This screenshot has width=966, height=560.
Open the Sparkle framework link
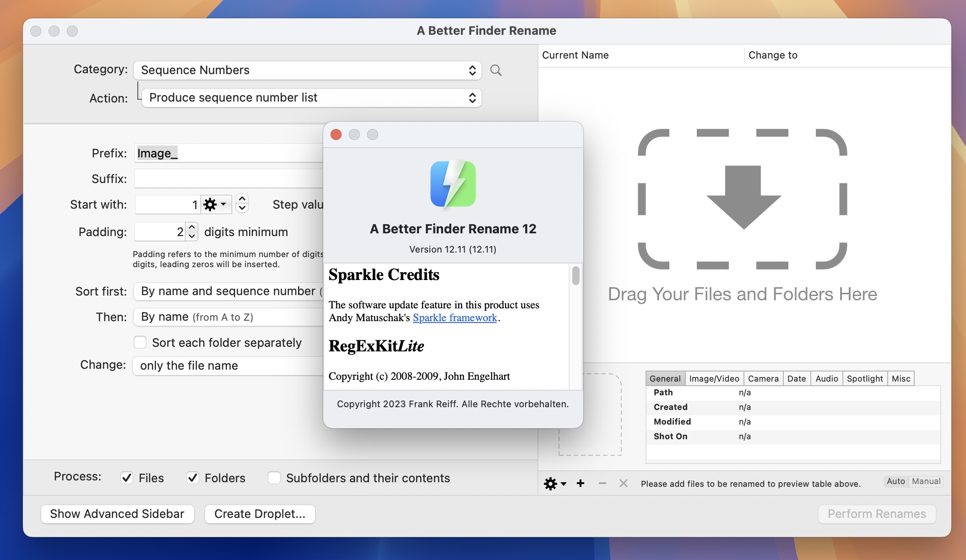point(455,318)
